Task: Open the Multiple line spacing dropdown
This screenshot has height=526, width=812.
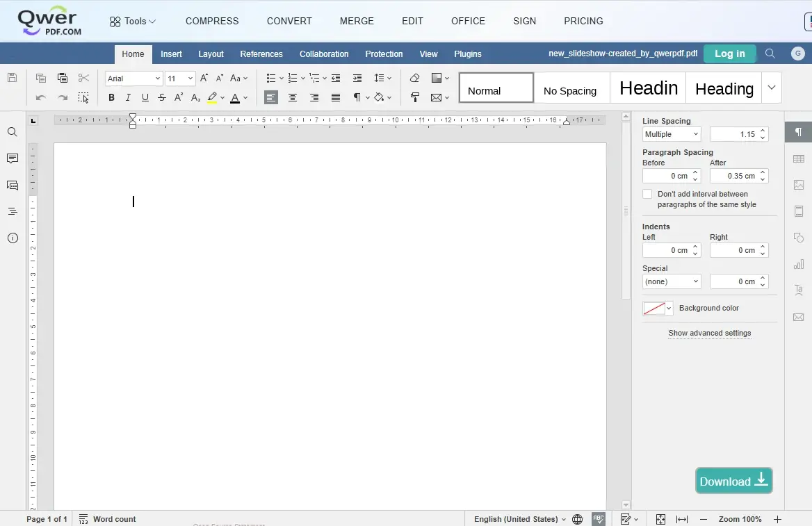Action: (x=672, y=134)
